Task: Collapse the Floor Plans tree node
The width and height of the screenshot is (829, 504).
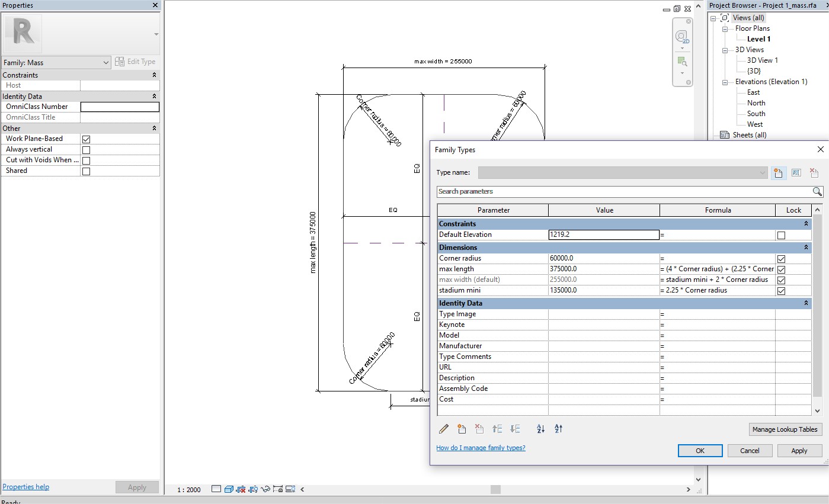Action: 724,28
